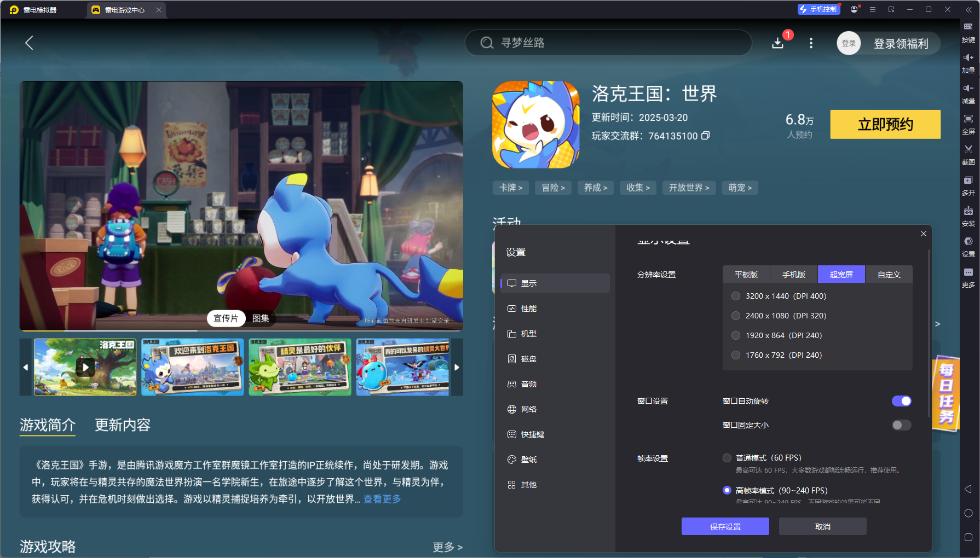Tap the Android home circle button
The width and height of the screenshot is (980, 558).
[968, 513]
